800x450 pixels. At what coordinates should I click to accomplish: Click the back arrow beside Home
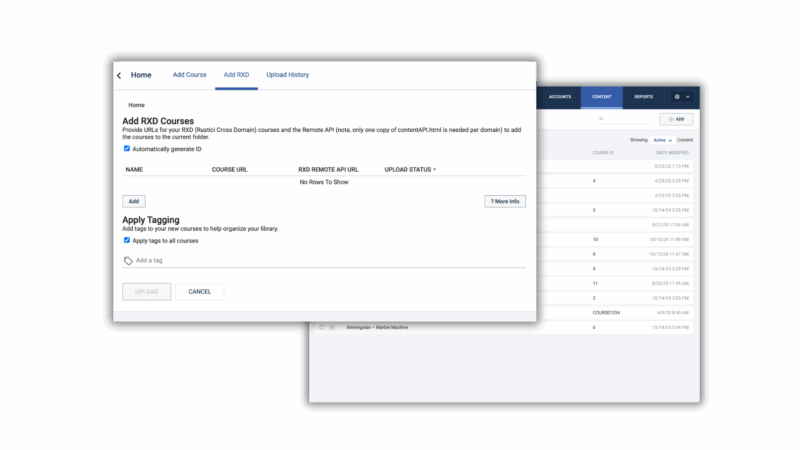119,75
